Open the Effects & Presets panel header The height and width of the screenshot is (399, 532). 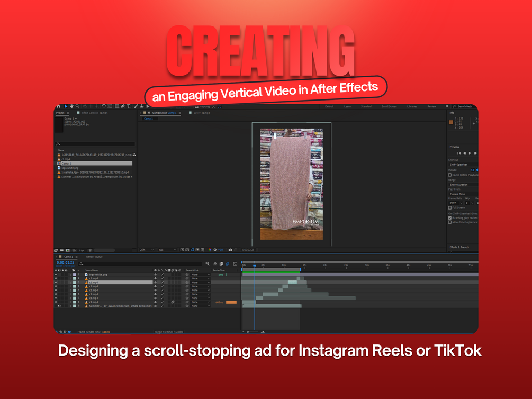pos(459,247)
